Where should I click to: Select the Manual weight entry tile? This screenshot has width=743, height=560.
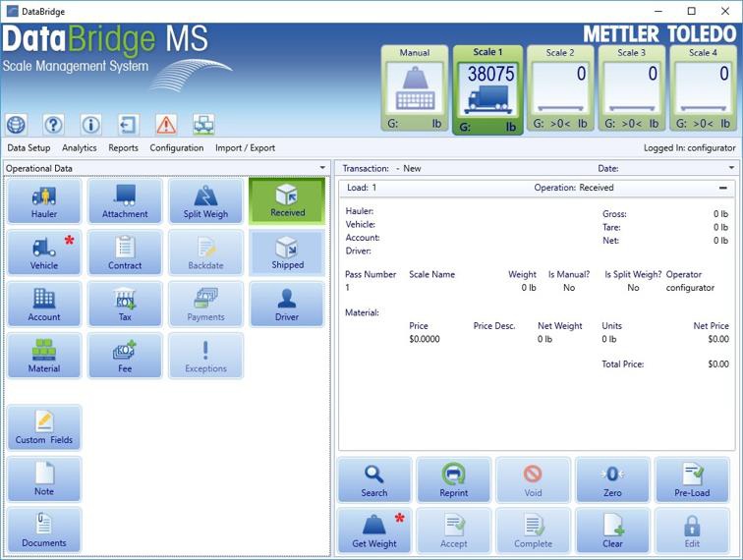415,88
